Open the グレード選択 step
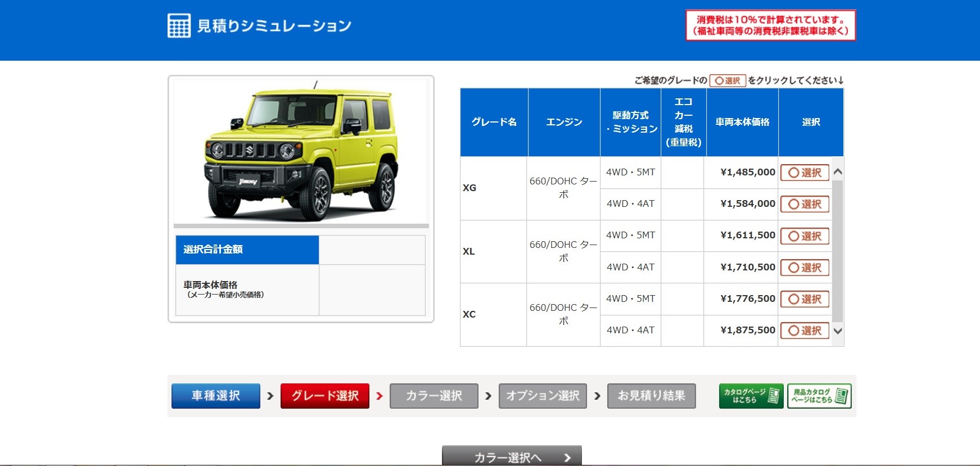980x466 pixels. [325, 396]
